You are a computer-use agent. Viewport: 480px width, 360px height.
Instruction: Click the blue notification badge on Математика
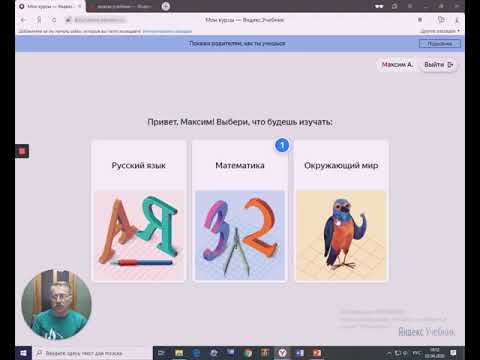click(x=282, y=145)
